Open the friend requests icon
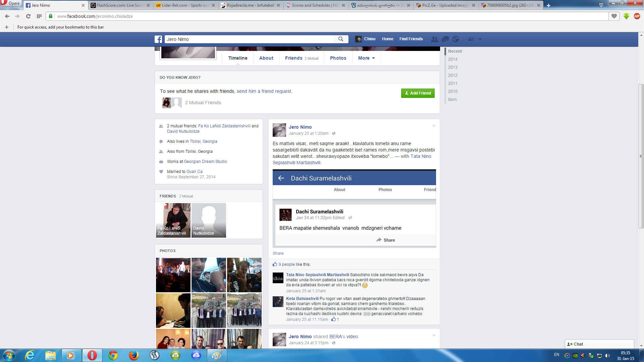 [434, 39]
